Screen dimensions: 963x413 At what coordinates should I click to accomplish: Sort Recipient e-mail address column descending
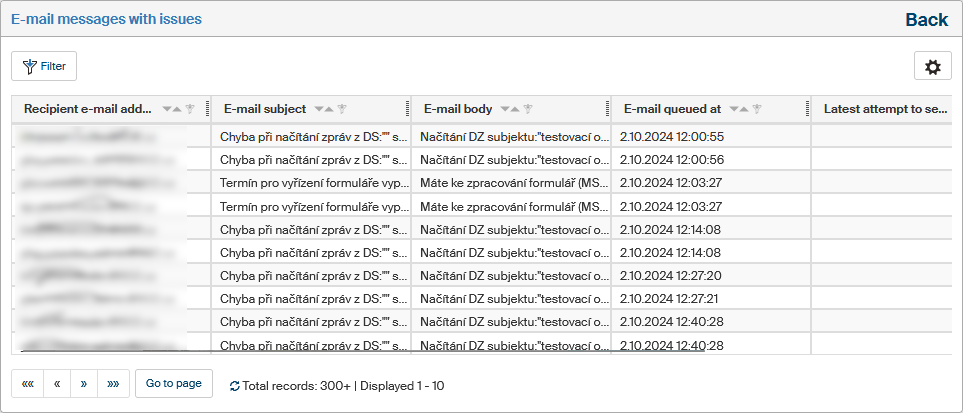pyautogui.click(x=166, y=109)
